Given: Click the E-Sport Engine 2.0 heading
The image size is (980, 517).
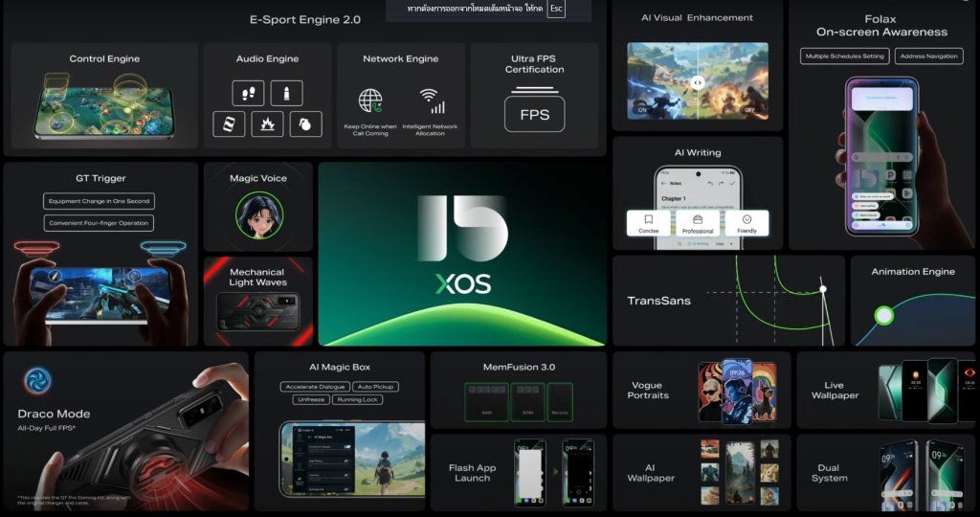Looking at the screenshot, I should (305, 20).
